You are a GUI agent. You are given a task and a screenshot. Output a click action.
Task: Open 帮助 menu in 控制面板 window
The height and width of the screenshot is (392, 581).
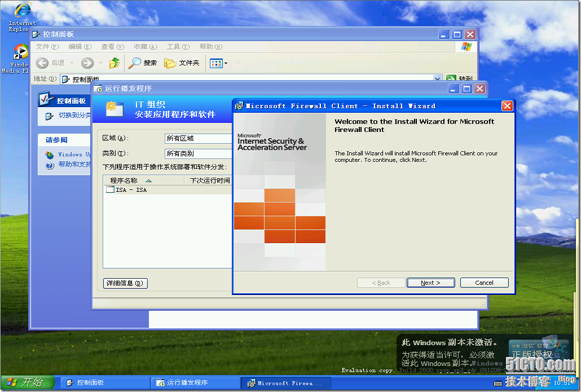pos(210,47)
